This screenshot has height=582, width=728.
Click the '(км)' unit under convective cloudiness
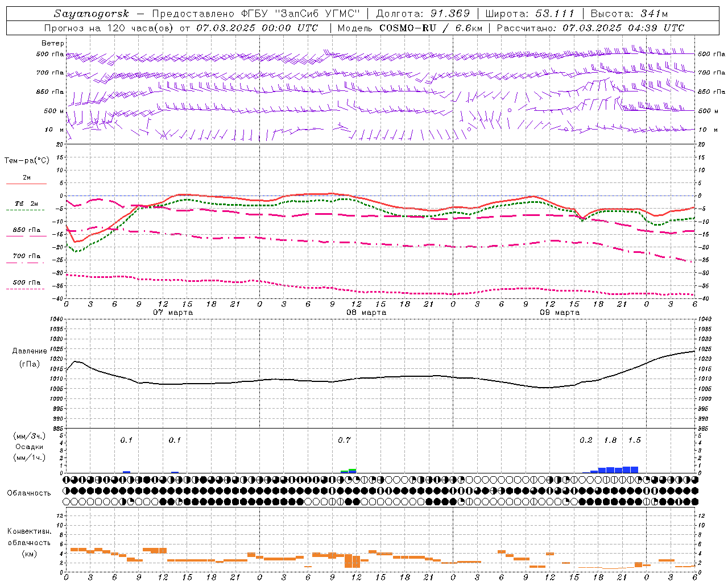click(x=29, y=554)
